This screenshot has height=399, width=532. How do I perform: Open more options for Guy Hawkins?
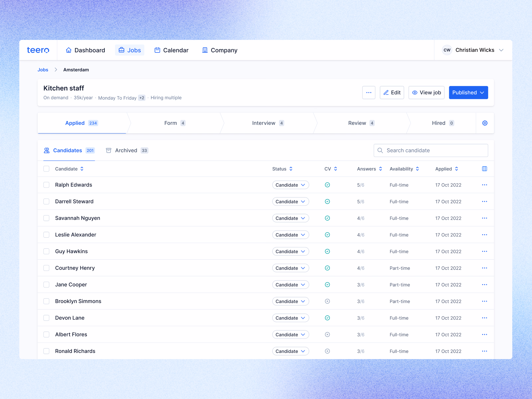[484, 251]
